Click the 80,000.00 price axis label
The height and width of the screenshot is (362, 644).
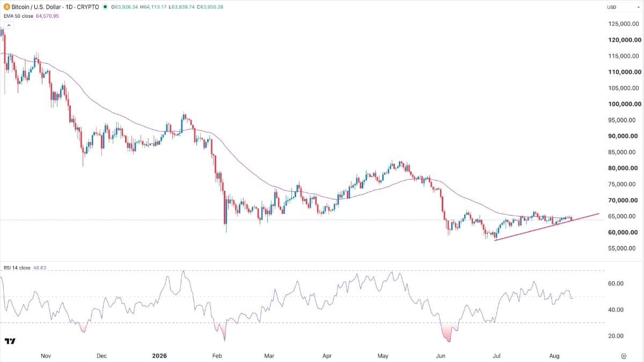624,168
